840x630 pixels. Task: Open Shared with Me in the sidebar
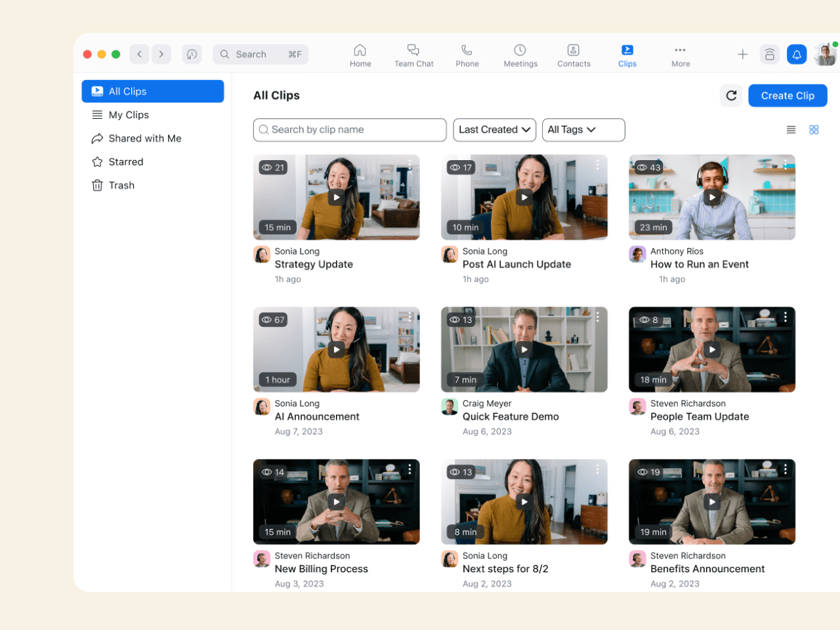click(x=144, y=138)
